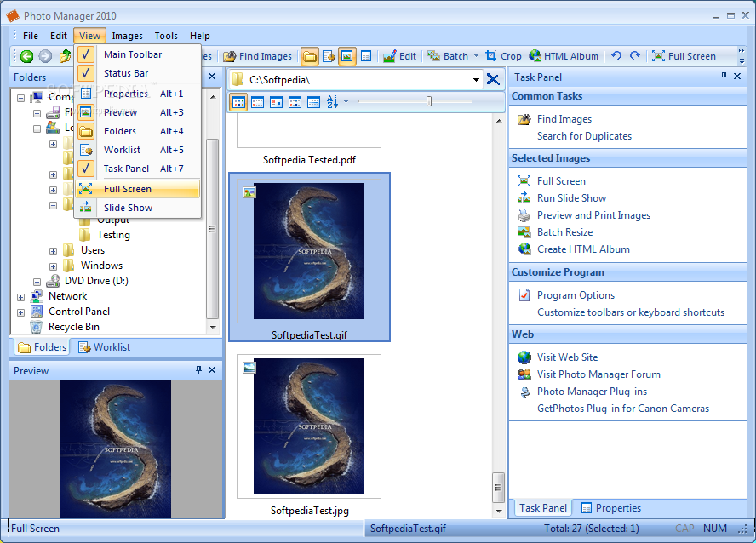Click Preview and Print Images link

pyautogui.click(x=593, y=215)
